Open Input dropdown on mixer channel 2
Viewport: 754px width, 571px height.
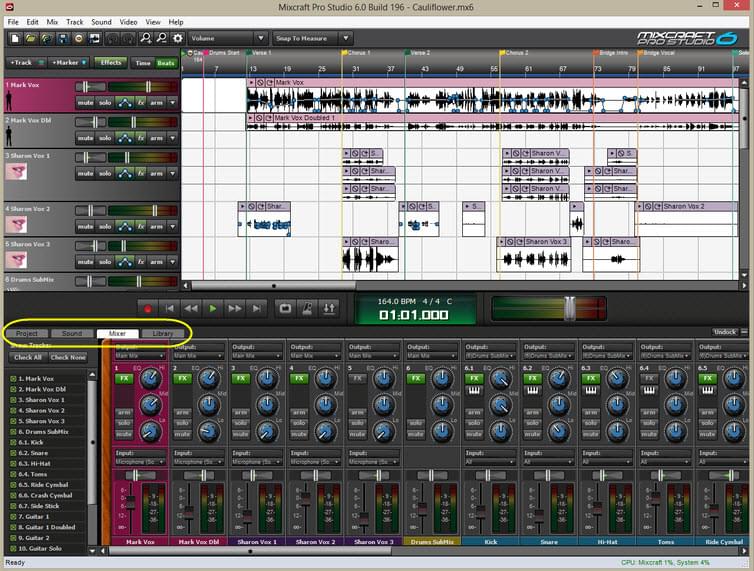pos(199,461)
